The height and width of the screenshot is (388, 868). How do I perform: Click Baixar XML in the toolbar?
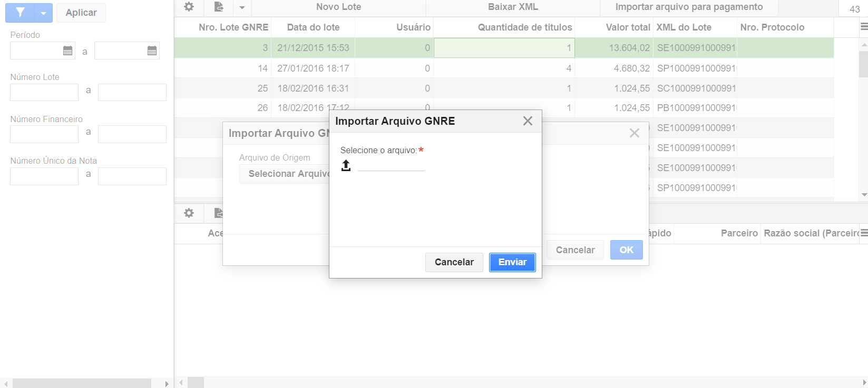(513, 7)
